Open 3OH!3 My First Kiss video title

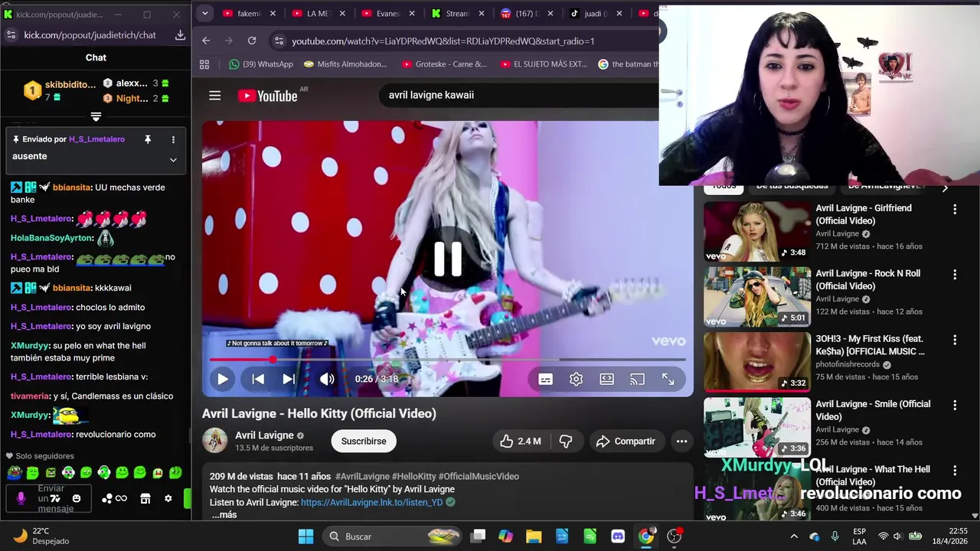pyautogui.click(x=871, y=345)
